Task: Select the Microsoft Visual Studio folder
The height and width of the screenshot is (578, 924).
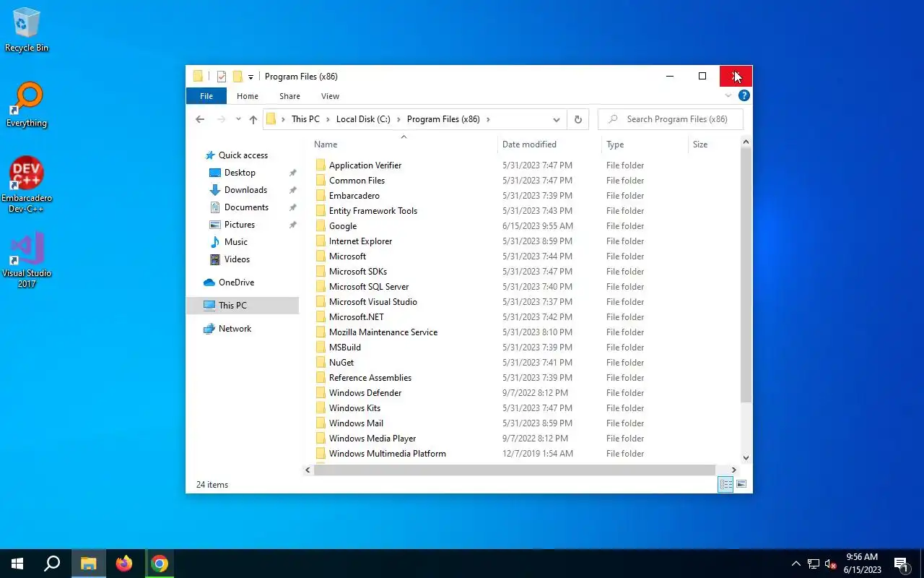Action: tap(372, 302)
